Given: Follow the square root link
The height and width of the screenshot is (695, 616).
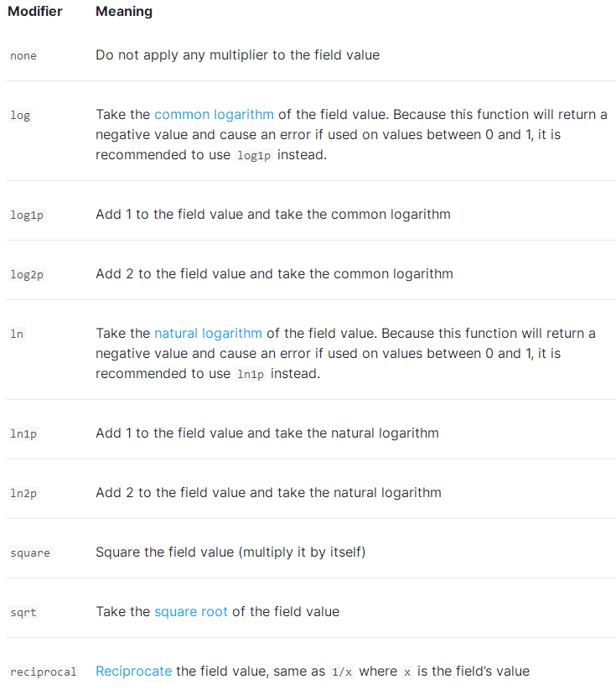Looking at the screenshot, I should click(191, 612).
